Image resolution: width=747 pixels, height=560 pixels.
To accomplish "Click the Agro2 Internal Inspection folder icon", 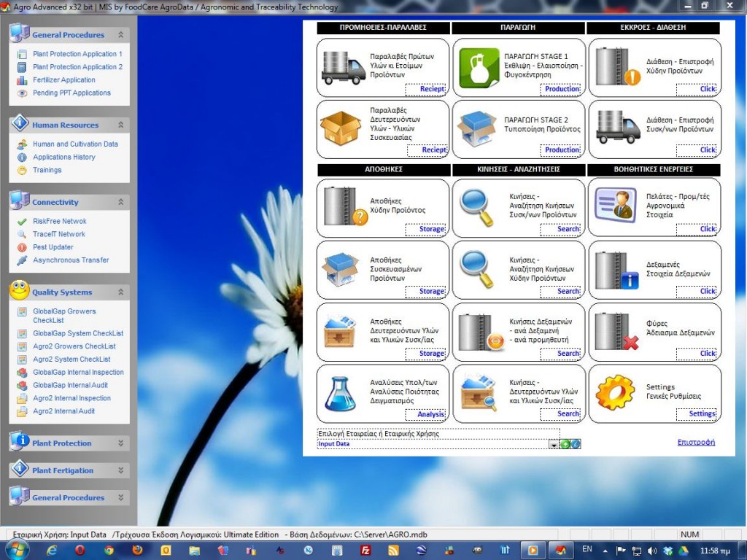I will tap(22, 399).
